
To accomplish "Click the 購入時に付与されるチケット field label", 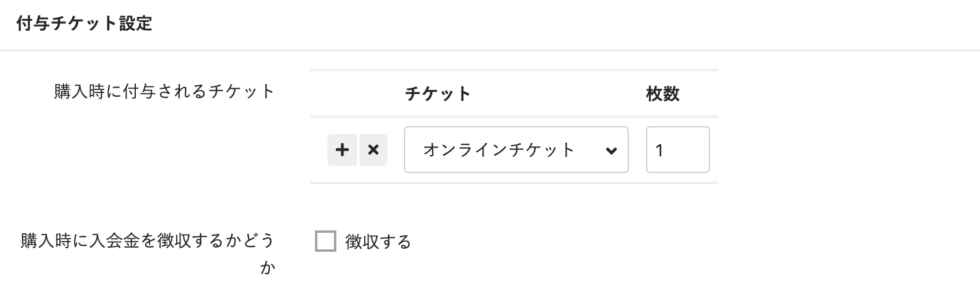I will (164, 92).
